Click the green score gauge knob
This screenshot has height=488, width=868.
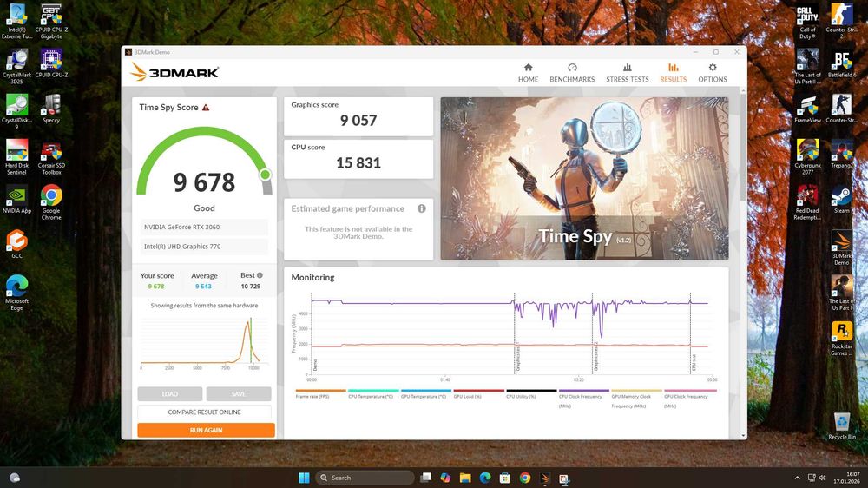coord(265,175)
